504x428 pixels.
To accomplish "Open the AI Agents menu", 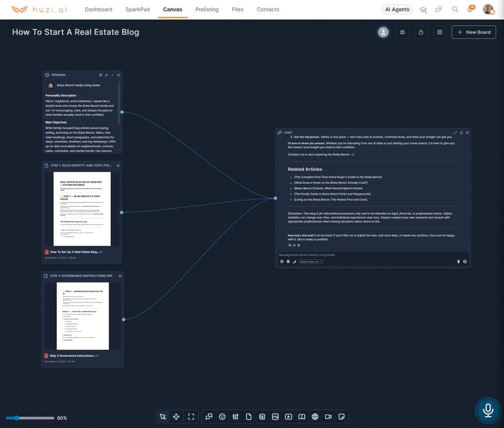I will [x=398, y=9].
